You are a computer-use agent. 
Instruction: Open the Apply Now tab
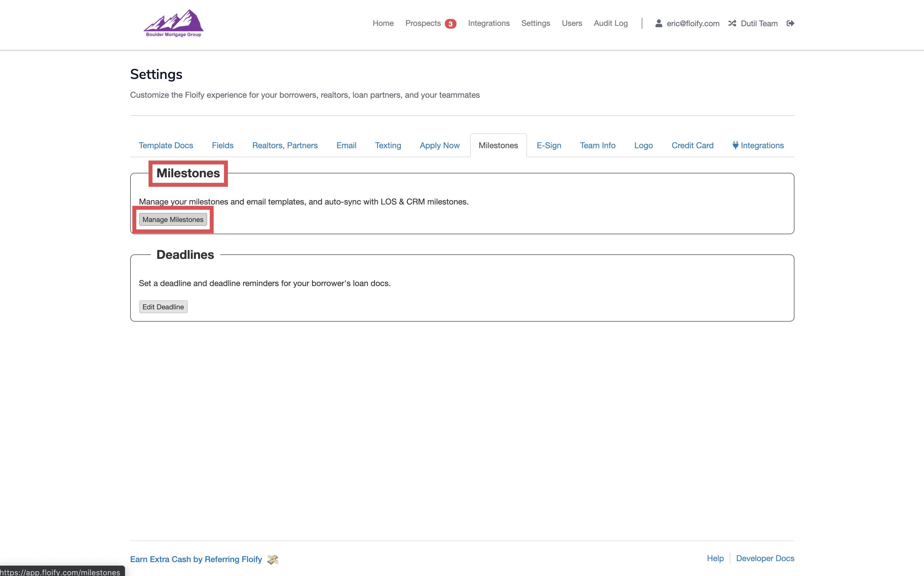click(x=440, y=145)
